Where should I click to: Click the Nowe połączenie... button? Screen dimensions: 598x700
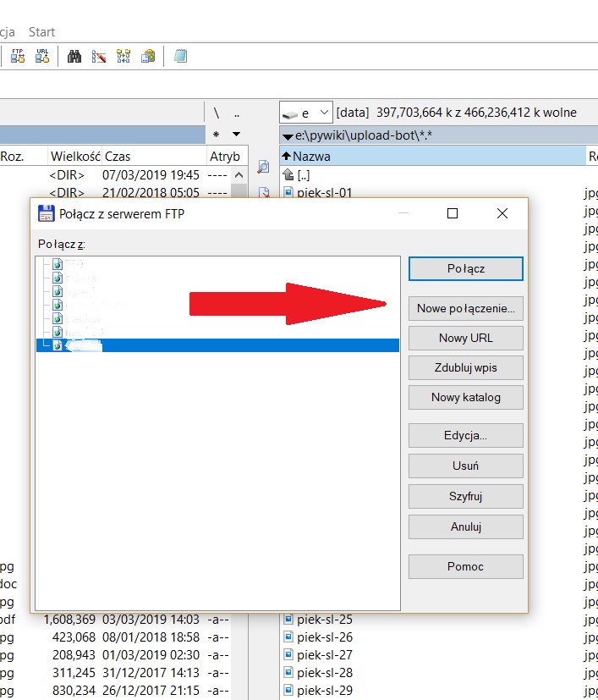(465, 308)
